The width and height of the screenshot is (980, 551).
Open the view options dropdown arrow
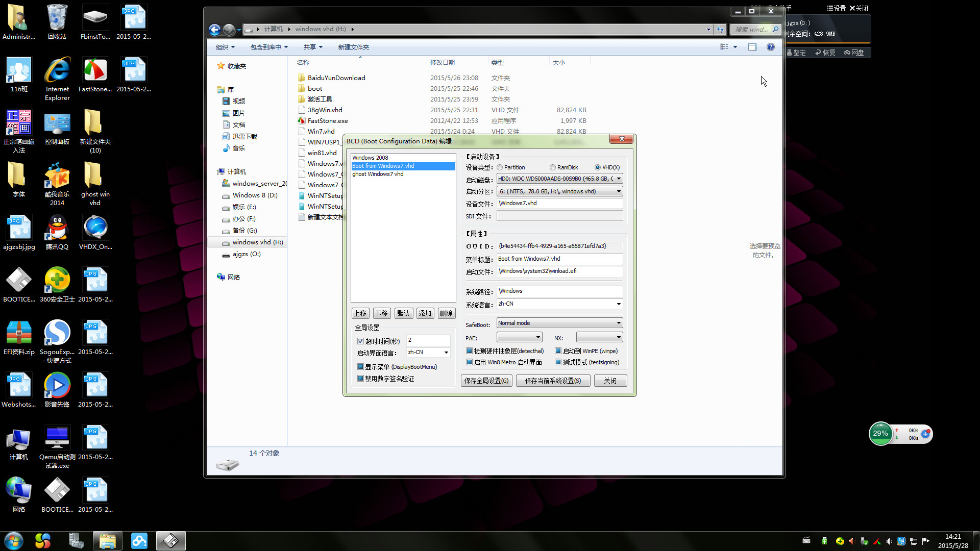[736, 47]
